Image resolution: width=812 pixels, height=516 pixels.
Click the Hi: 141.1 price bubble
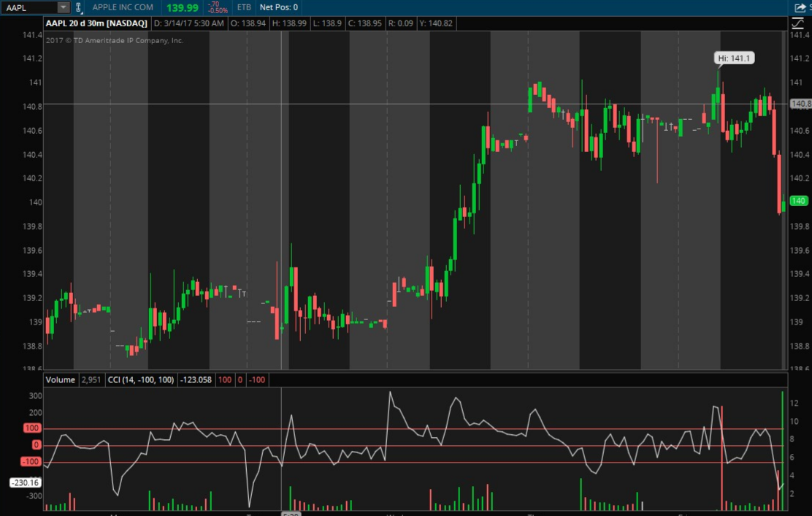coord(733,58)
